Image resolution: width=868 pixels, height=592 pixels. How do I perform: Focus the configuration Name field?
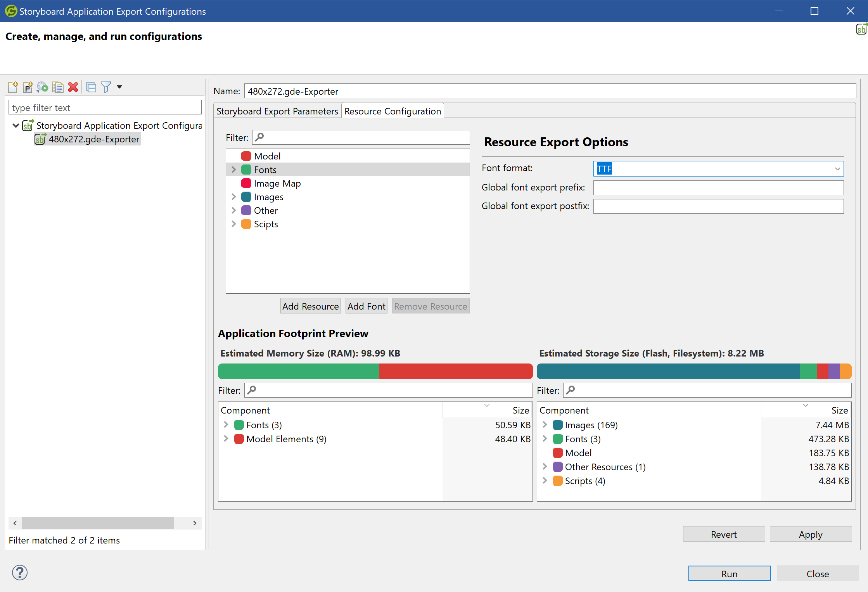pyautogui.click(x=550, y=91)
